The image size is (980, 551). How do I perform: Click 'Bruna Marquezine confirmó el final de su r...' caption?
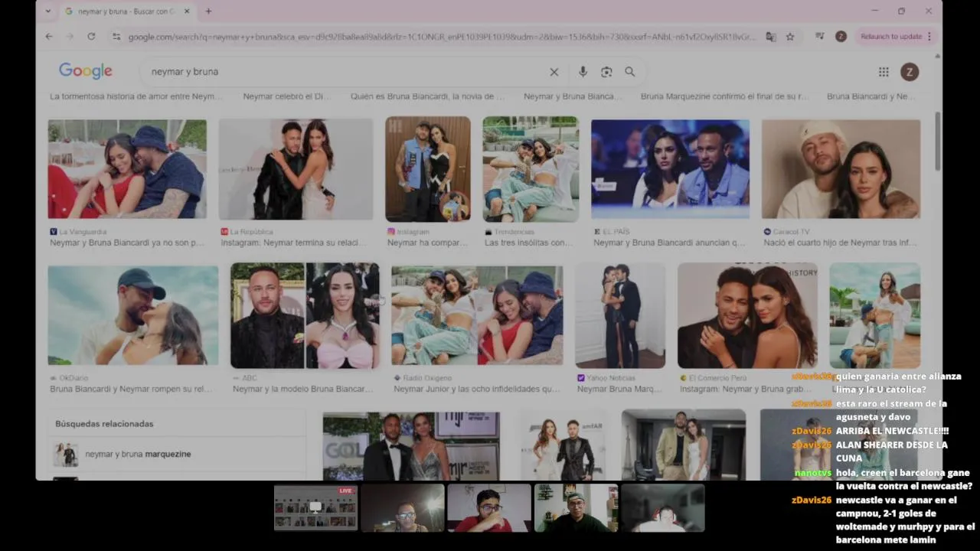724,96
